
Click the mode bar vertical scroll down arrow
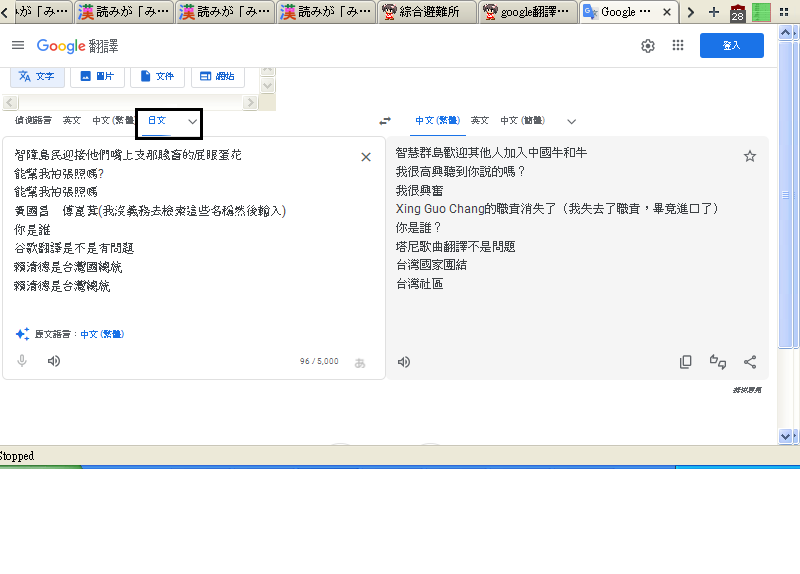coord(268,85)
